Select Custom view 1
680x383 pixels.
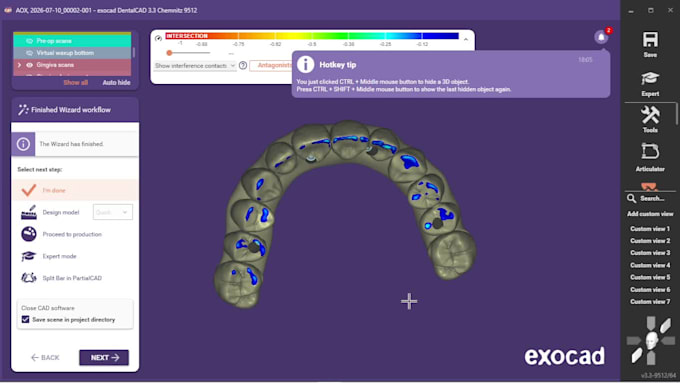pos(650,229)
